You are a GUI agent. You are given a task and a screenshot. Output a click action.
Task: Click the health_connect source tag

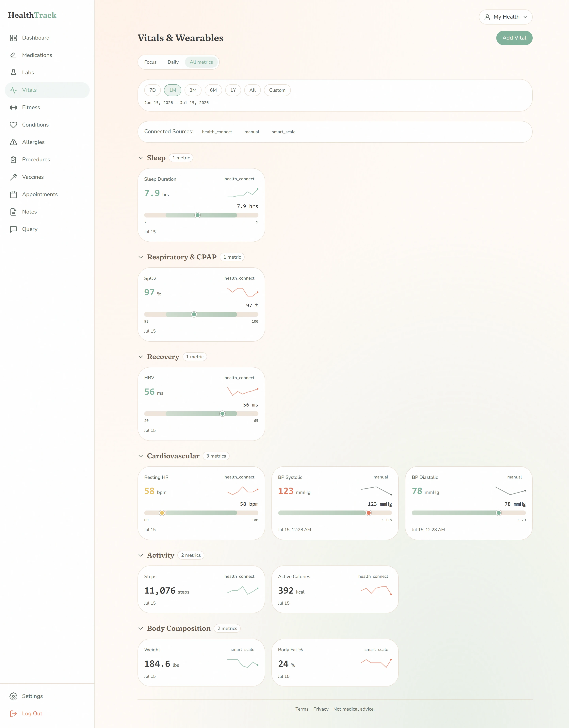(217, 132)
